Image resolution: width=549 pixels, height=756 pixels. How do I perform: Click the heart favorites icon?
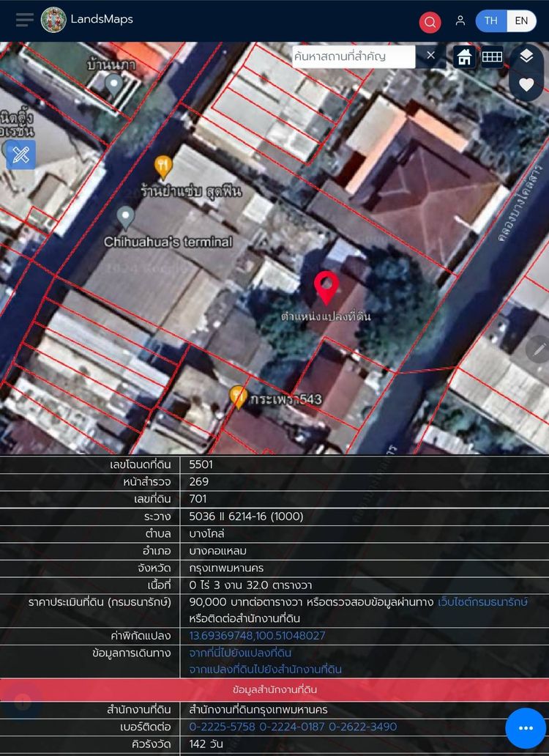point(526,85)
